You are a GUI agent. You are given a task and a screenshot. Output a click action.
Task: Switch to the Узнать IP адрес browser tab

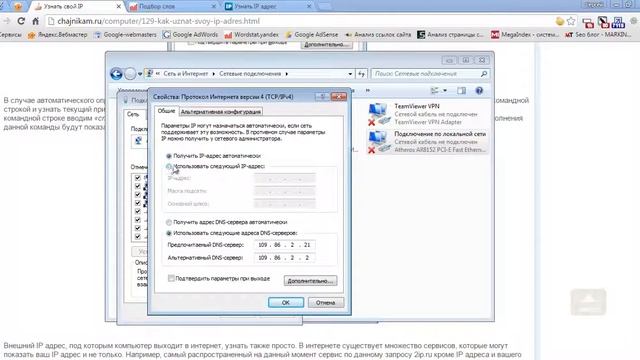tap(268, 6)
